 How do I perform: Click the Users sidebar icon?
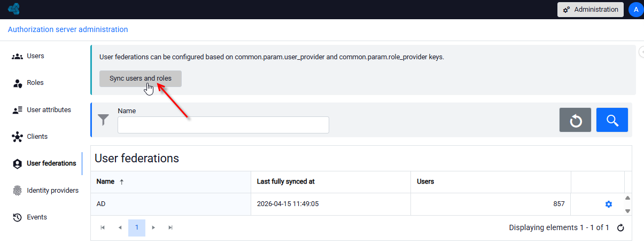(17, 56)
